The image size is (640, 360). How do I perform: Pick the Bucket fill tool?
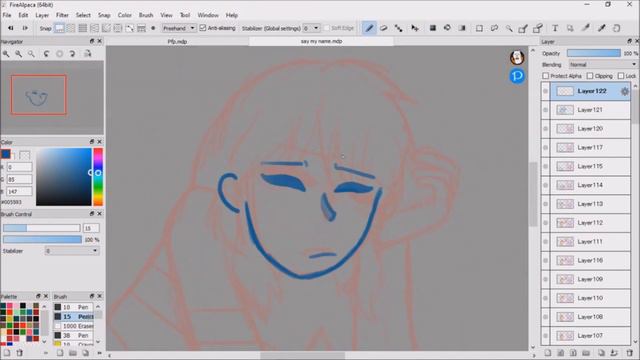[447, 28]
